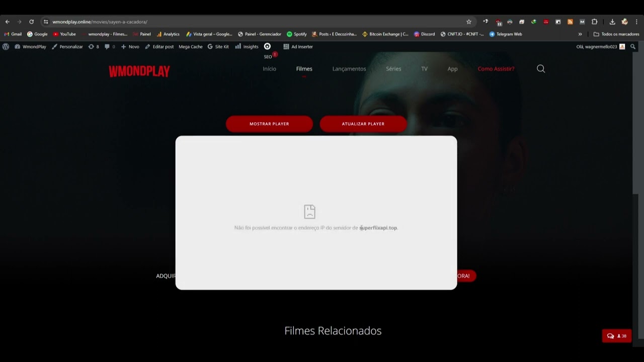Screen dimensions: 644x362
Task: Open Chrome three-dot menu
Action: pos(636,22)
